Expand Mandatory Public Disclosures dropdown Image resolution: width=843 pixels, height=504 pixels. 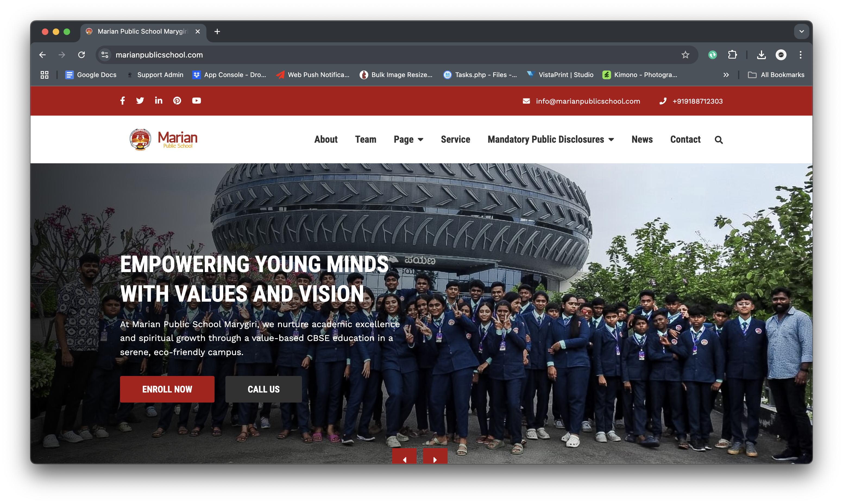[x=551, y=140]
